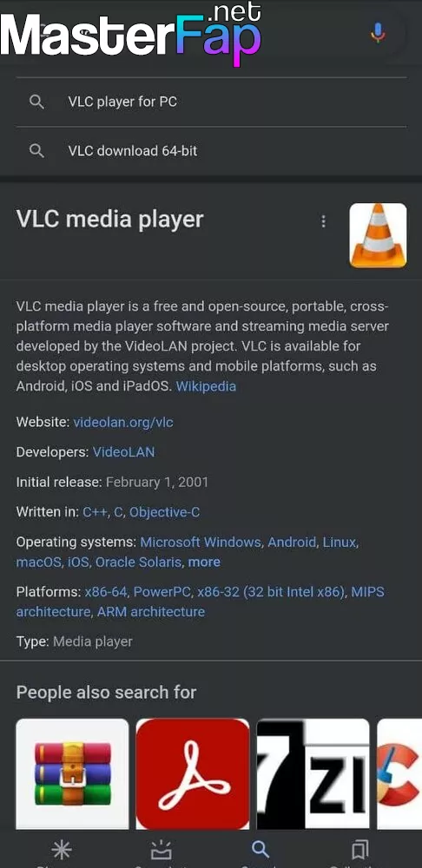Open the CCleaner icon thumbnail
The height and width of the screenshot is (868, 422).
click(x=399, y=774)
